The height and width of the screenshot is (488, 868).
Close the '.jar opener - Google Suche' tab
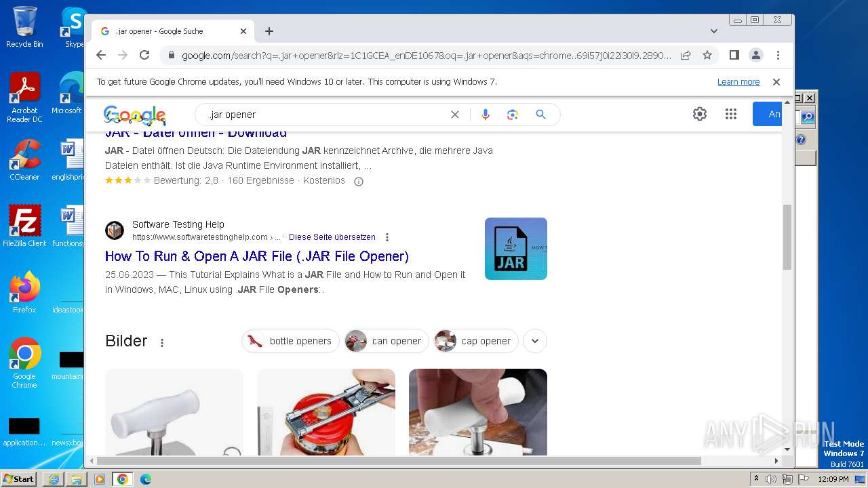tap(243, 31)
